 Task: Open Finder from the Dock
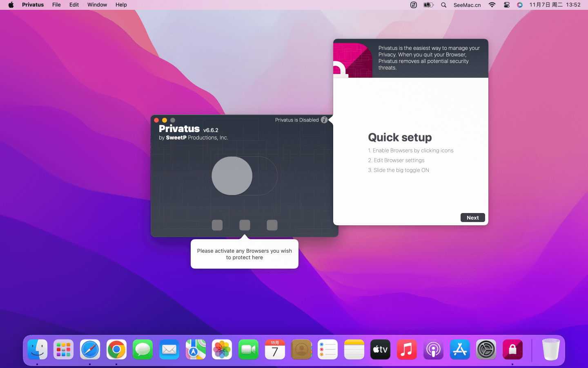pos(38,350)
